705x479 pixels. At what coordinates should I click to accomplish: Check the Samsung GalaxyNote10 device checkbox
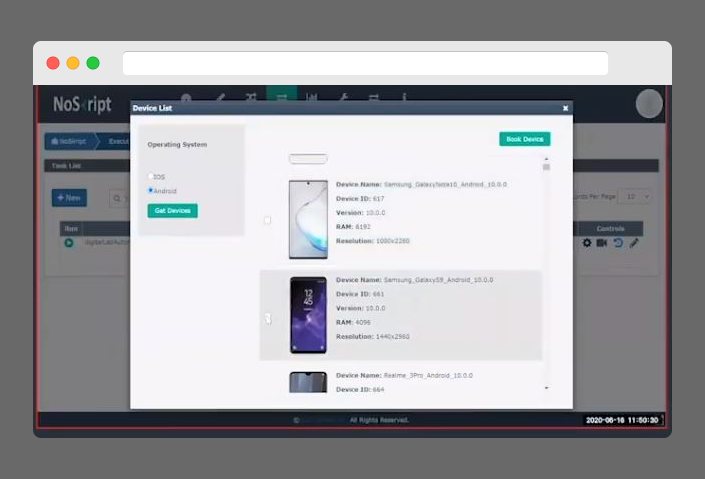click(x=267, y=220)
